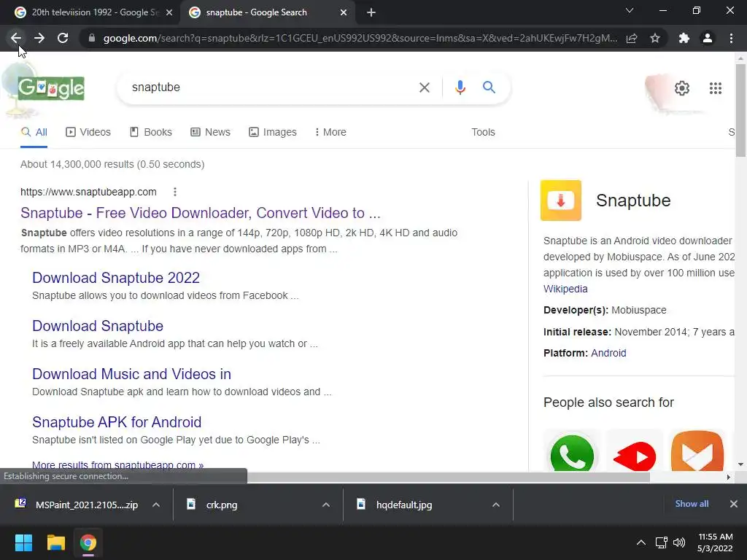Image resolution: width=747 pixels, height=560 pixels.
Task: Open the taskbar clock and date
Action: 715,542
